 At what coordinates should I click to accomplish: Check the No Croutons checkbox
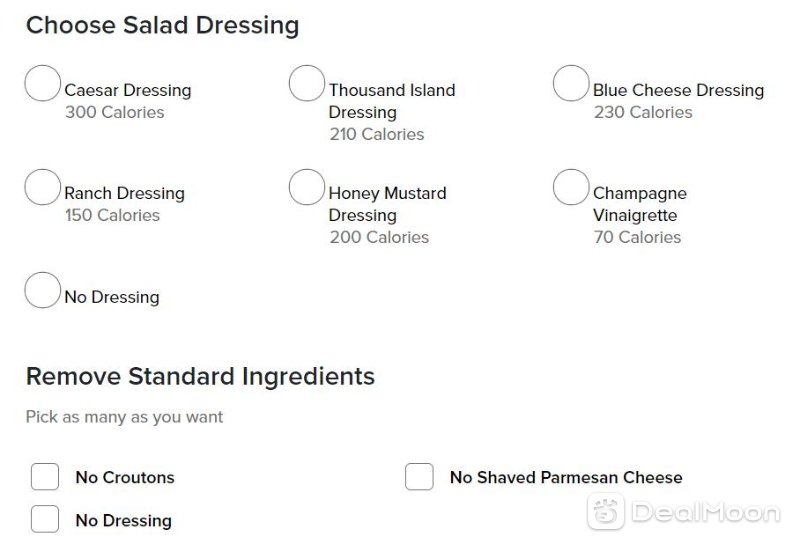[x=45, y=477]
